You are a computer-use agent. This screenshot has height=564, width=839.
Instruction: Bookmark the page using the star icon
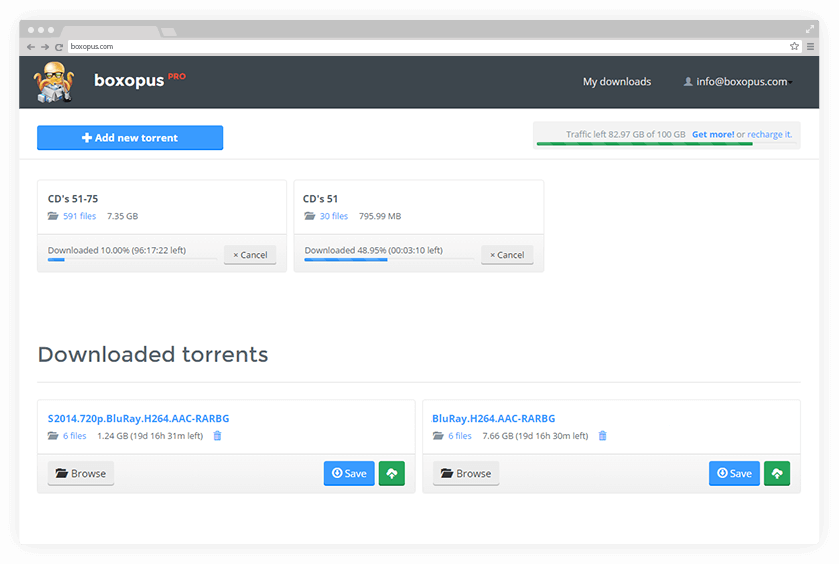pos(795,46)
